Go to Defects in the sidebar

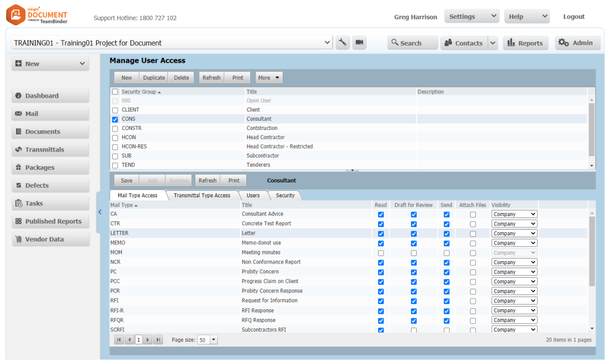[50, 186]
